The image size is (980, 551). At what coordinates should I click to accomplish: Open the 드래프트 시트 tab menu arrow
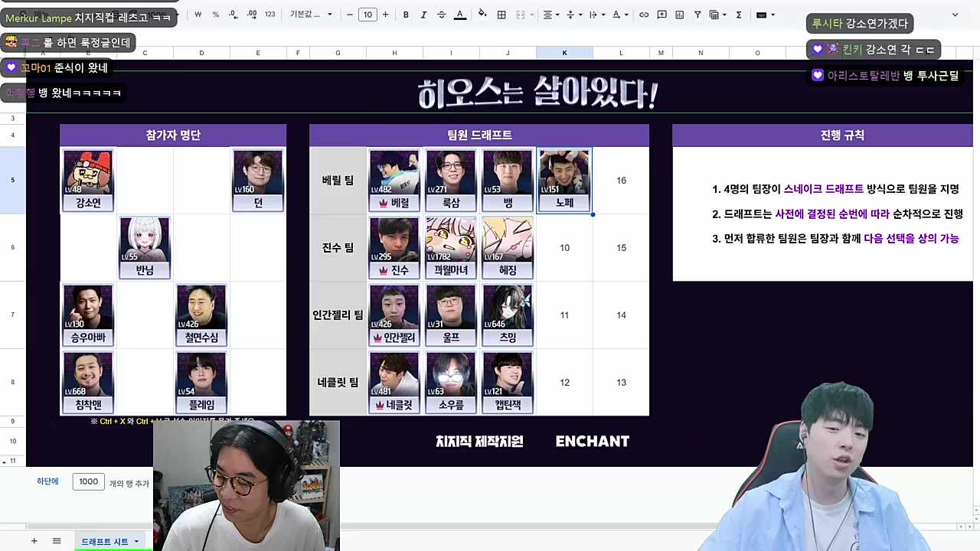(136, 541)
